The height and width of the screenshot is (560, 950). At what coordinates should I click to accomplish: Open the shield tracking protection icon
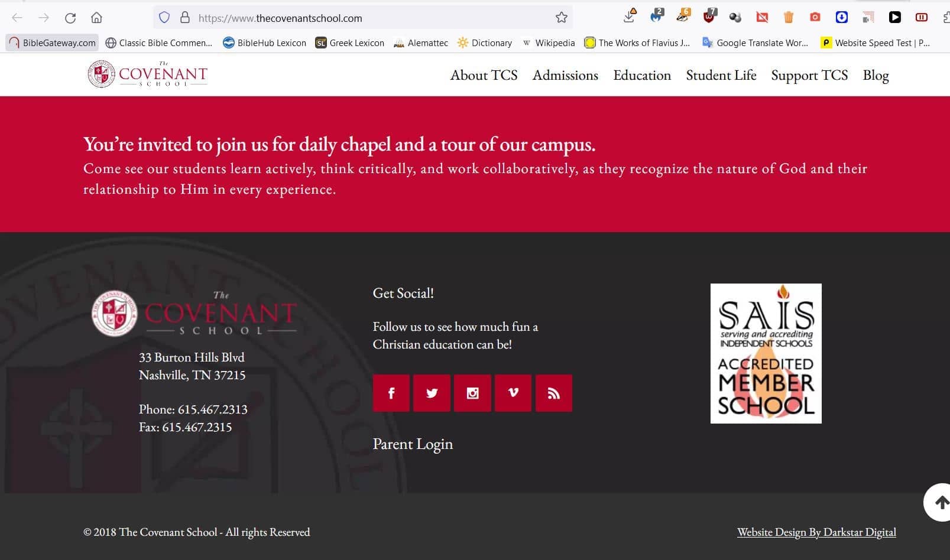(x=164, y=18)
